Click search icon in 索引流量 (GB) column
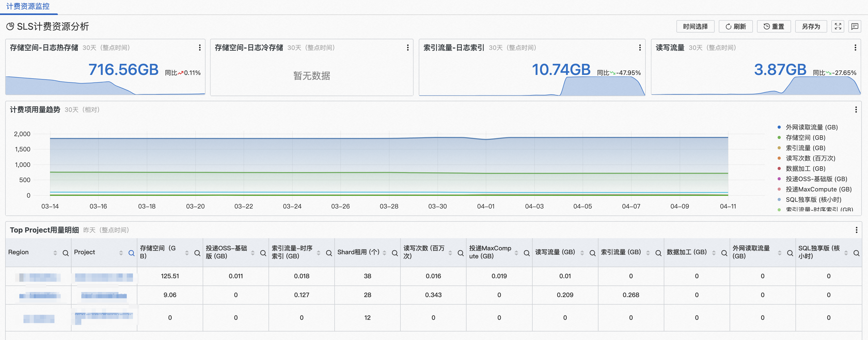The width and height of the screenshot is (868, 340). (x=658, y=253)
